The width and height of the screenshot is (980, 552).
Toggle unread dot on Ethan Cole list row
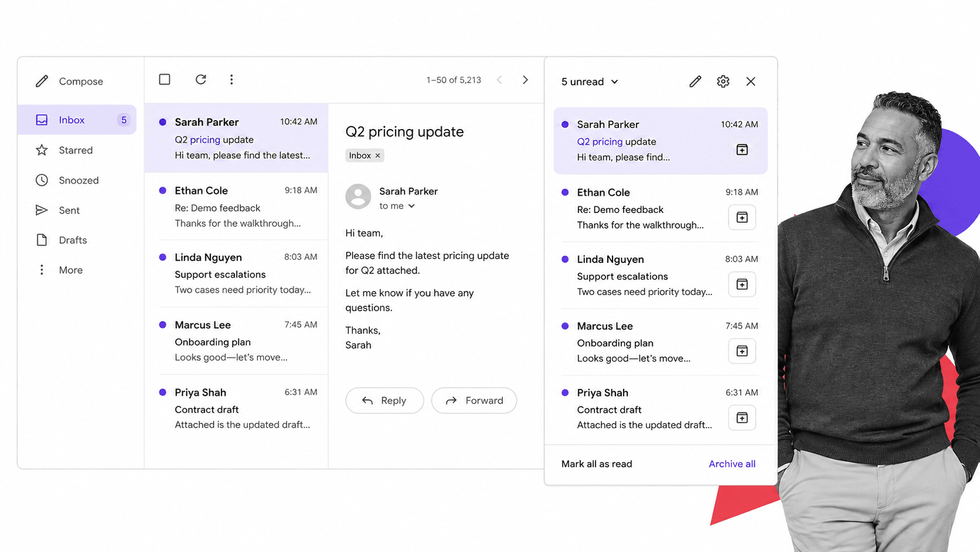click(x=163, y=191)
